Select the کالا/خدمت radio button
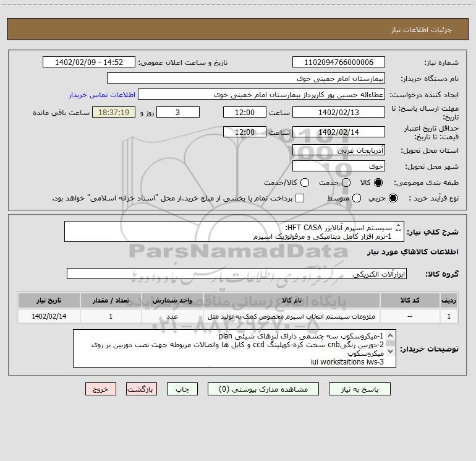The image size is (476, 461). (305, 183)
